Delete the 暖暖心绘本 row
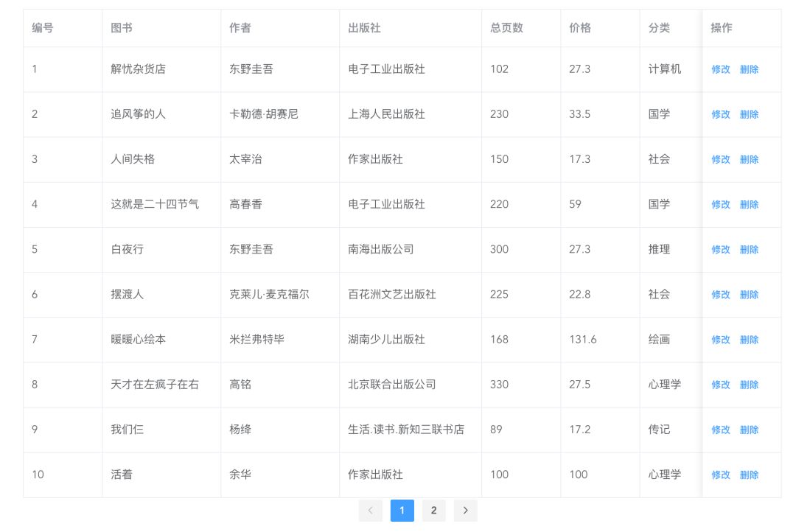This screenshot has height=532, width=796. [749, 340]
